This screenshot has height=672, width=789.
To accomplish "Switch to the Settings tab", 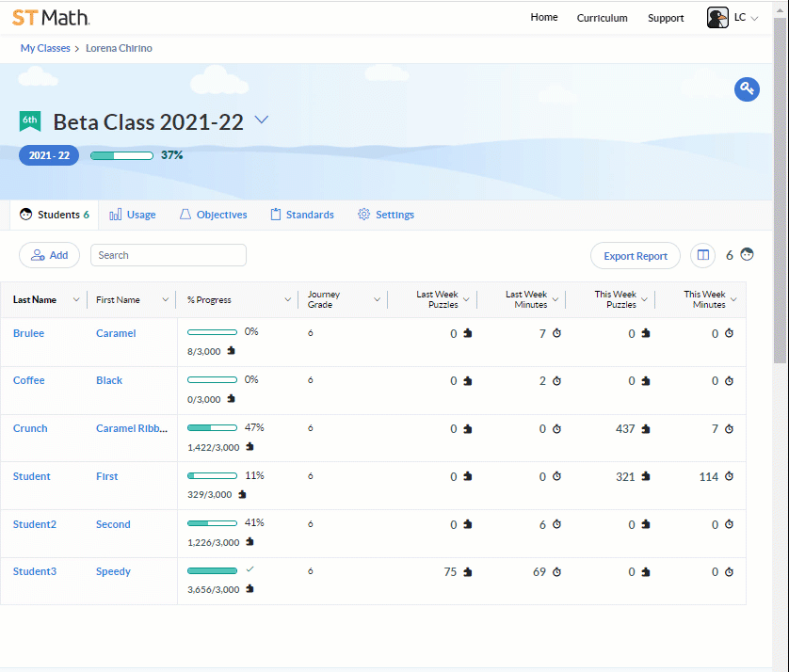I will (x=386, y=215).
